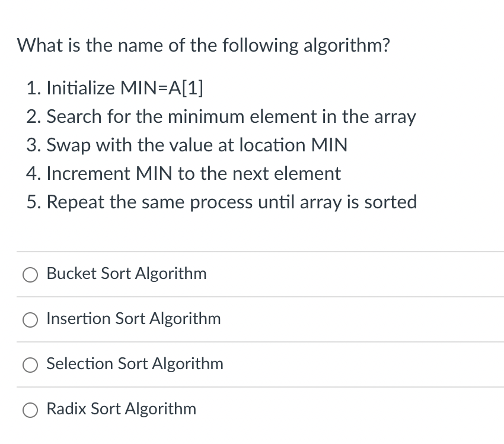Choose the Insertion Sort Algorithm radio circle

30,320
